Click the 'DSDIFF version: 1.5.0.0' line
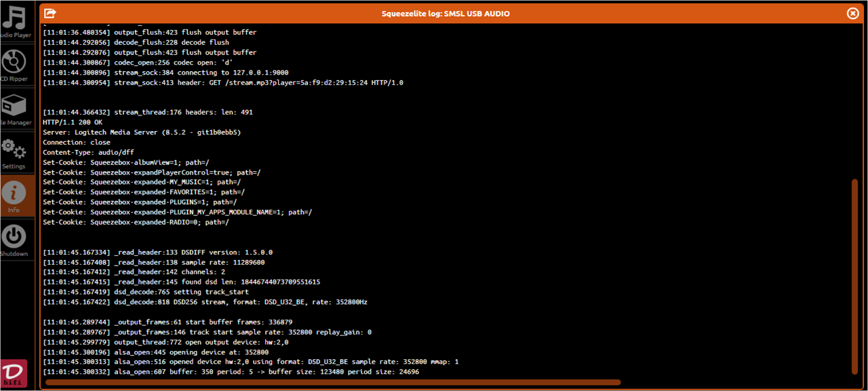Screen dimensions: 868x391 [x=157, y=253]
